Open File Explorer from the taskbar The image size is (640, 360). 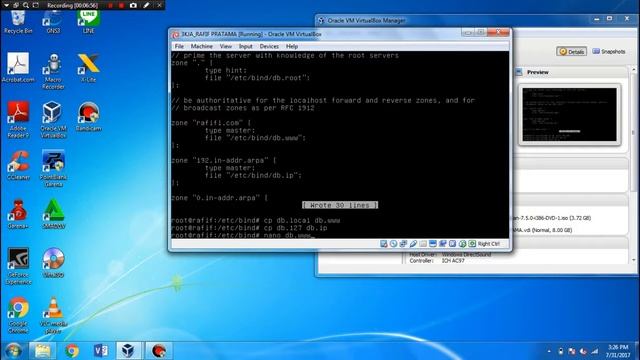[x=42, y=351]
